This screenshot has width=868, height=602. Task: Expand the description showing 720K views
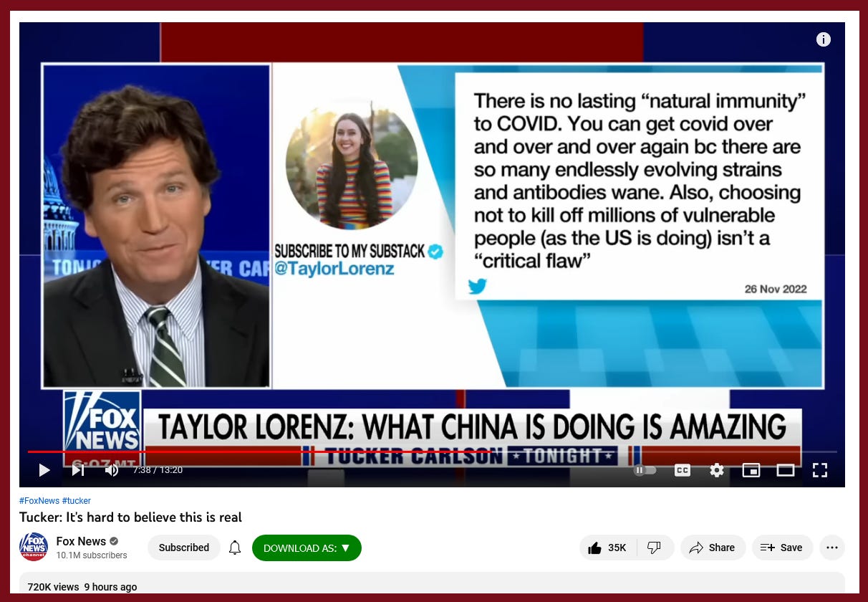coord(432,583)
